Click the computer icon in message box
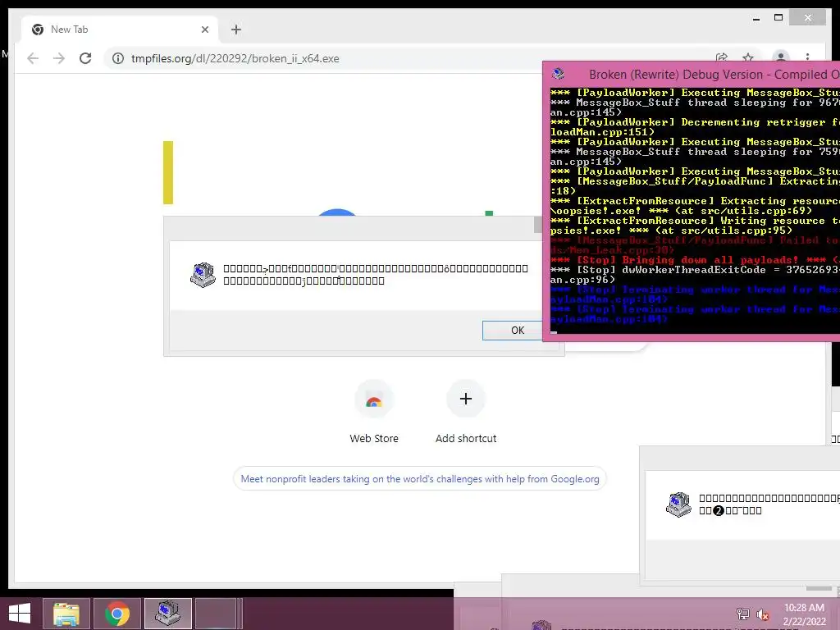840x630 pixels. pos(203,275)
